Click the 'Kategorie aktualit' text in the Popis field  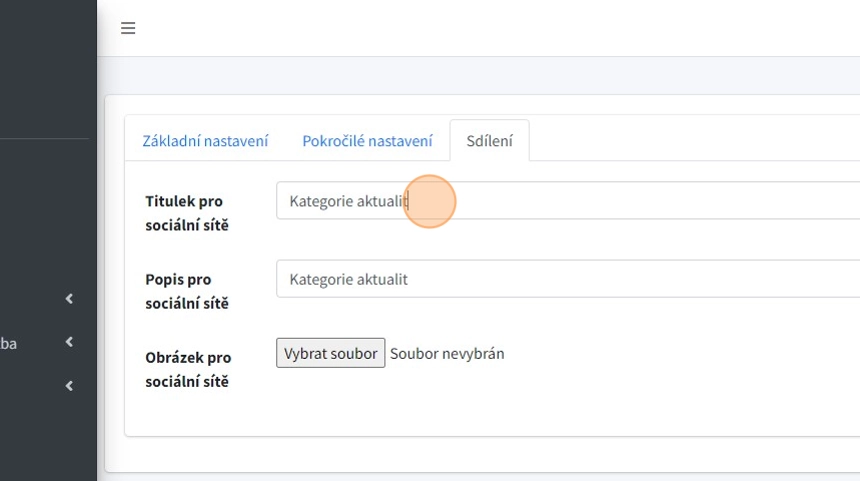pos(348,279)
